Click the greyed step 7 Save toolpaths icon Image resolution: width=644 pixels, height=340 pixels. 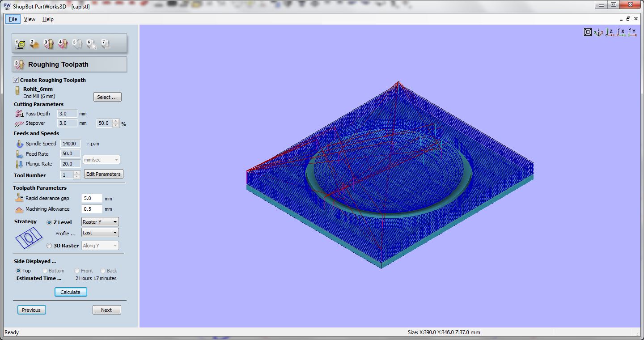click(106, 44)
